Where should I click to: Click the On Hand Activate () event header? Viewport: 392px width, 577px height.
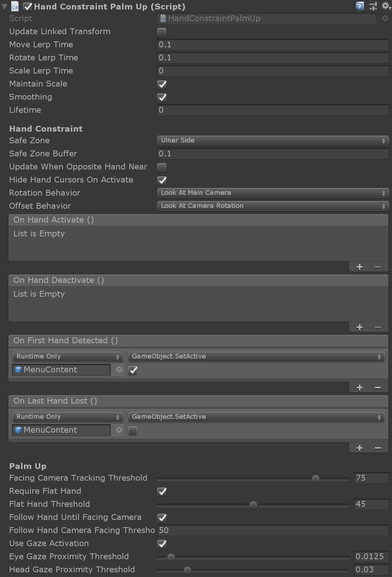pos(198,220)
